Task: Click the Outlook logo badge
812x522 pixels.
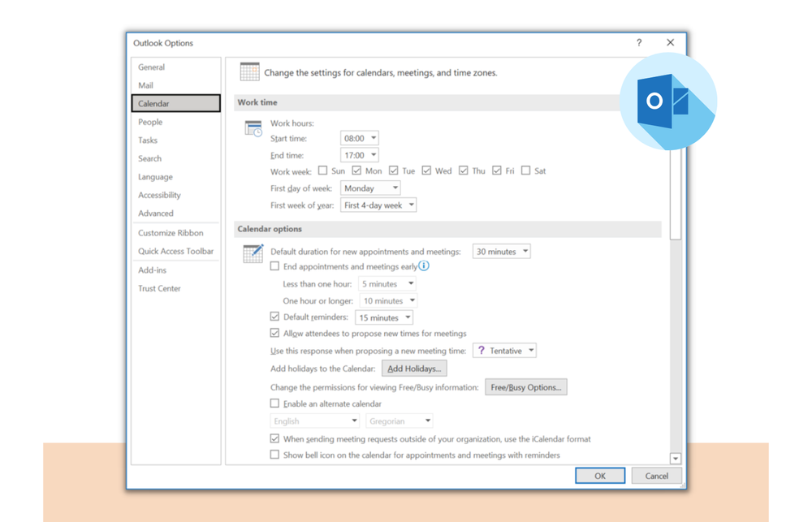Action: click(668, 101)
